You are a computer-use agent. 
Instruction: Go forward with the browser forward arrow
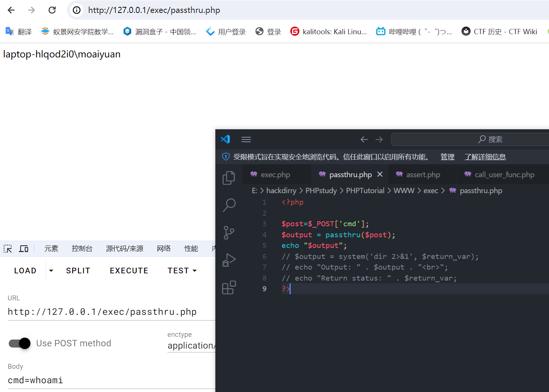click(x=32, y=10)
